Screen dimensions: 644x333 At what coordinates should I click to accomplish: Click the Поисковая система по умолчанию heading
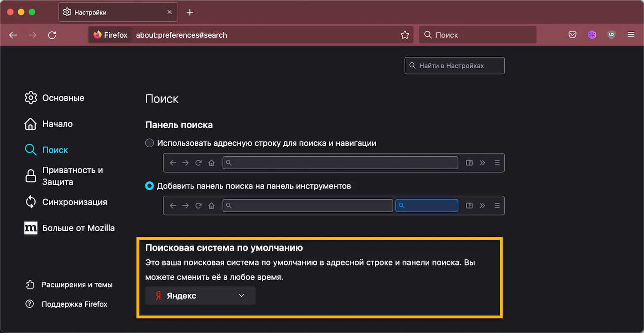(224, 248)
